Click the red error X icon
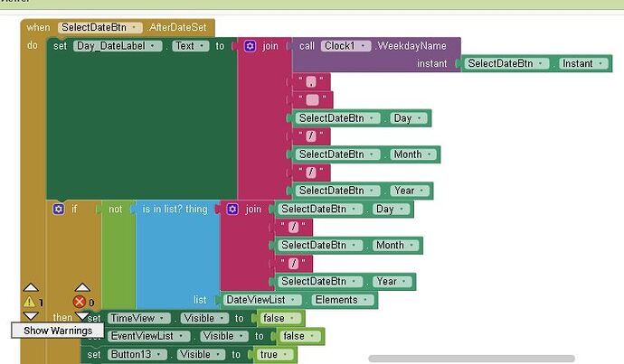Image resolution: width=624 pixels, height=364 pixels. point(80,302)
